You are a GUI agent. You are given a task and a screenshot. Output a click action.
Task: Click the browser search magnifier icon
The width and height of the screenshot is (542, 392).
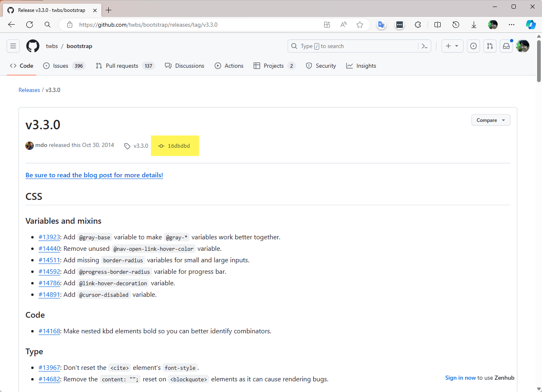tap(48, 25)
